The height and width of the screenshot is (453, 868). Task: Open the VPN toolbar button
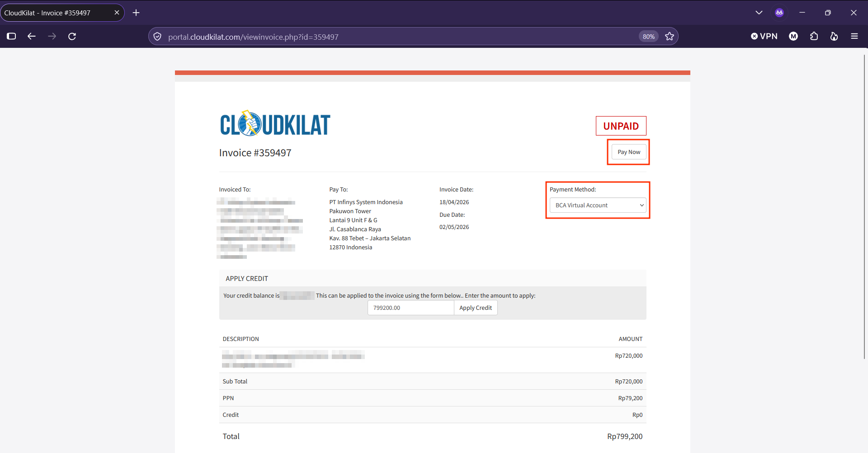(764, 36)
